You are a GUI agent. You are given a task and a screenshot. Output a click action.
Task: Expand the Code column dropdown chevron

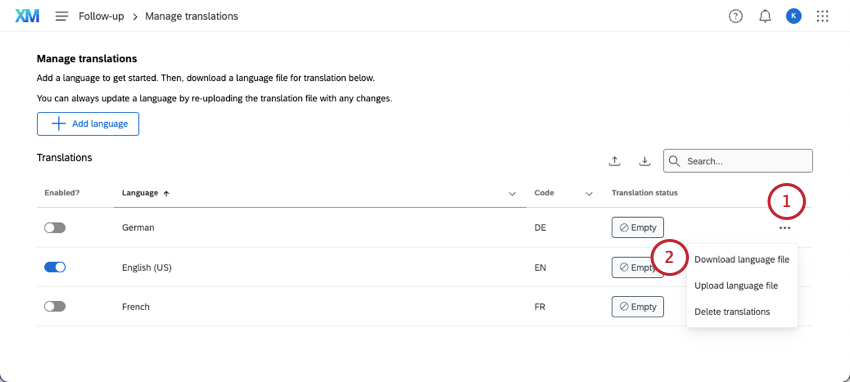tap(589, 193)
